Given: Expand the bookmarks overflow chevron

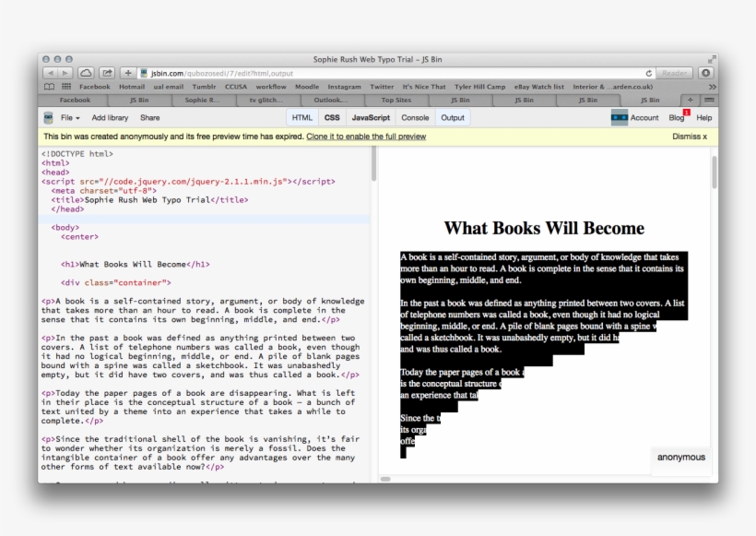Looking at the screenshot, I should tap(713, 86).
